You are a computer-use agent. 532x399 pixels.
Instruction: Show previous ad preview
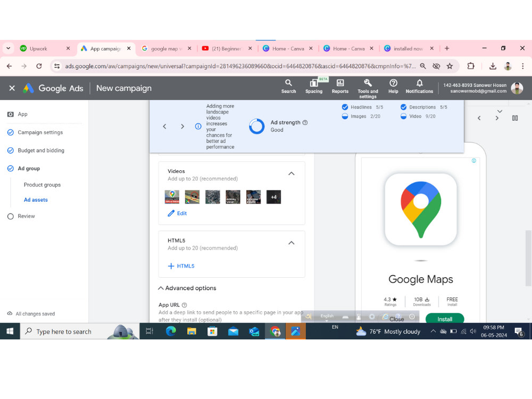click(x=479, y=118)
